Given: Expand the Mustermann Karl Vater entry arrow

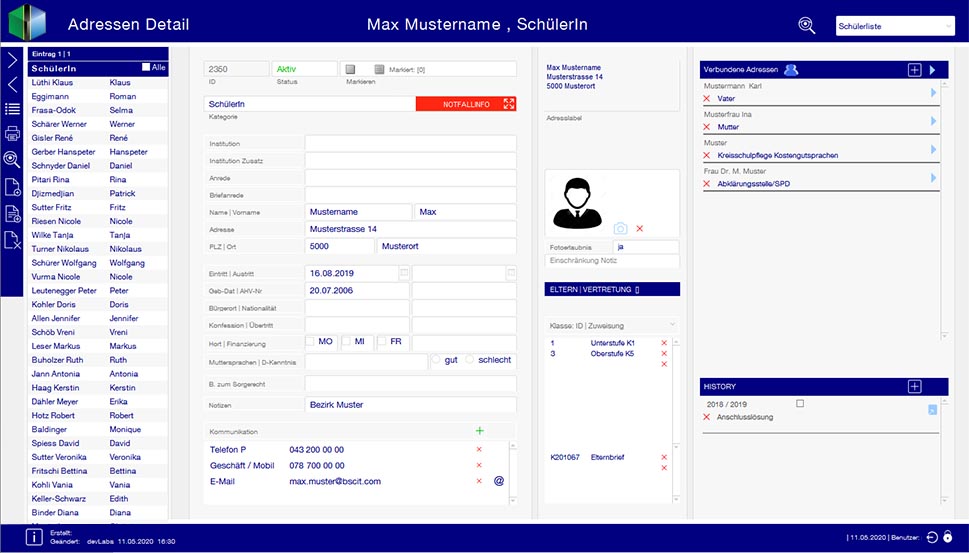Looking at the screenshot, I should 933,93.
